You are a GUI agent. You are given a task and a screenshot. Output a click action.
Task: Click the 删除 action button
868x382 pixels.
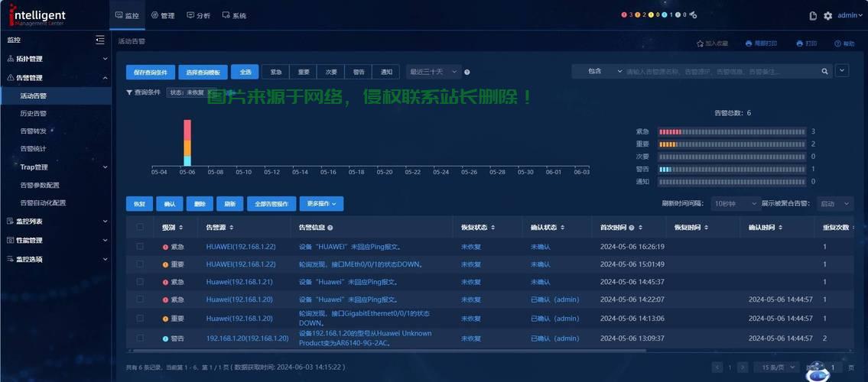(200, 204)
